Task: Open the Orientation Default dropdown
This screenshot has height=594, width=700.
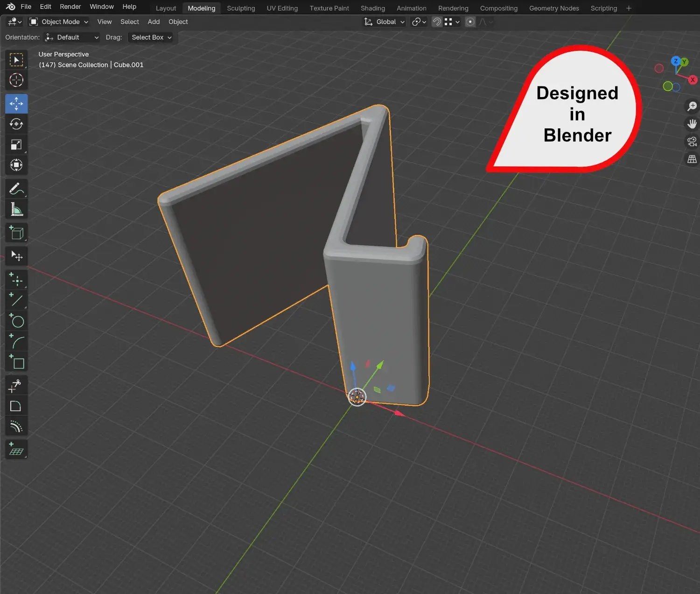Action: pos(72,37)
